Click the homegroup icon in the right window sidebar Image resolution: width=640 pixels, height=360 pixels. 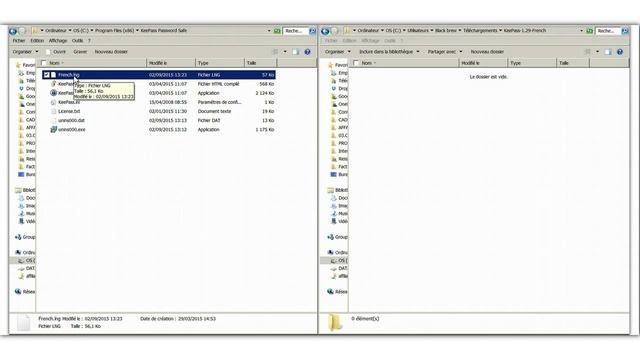(331, 237)
